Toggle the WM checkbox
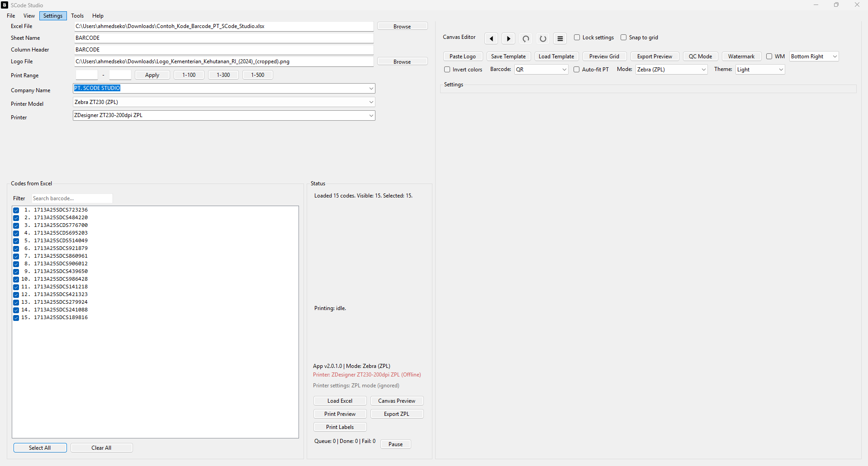This screenshot has height=466, width=868. tap(769, 56)
